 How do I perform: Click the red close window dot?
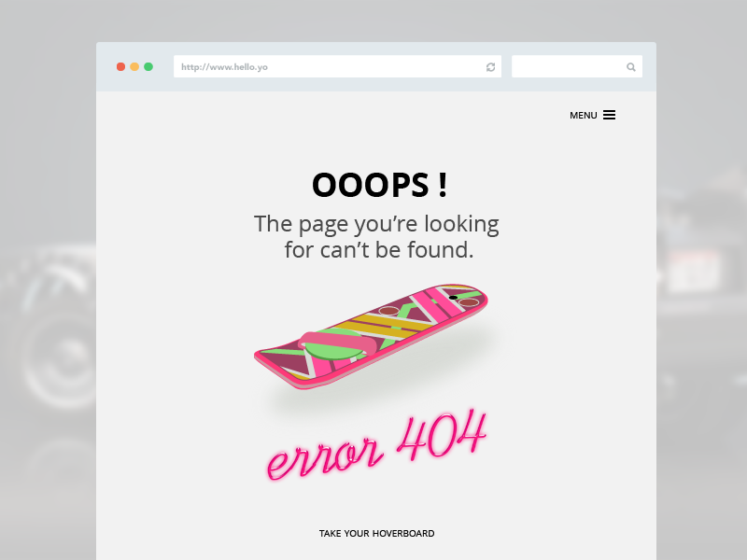pyautogui.click(x=121, y=66)
